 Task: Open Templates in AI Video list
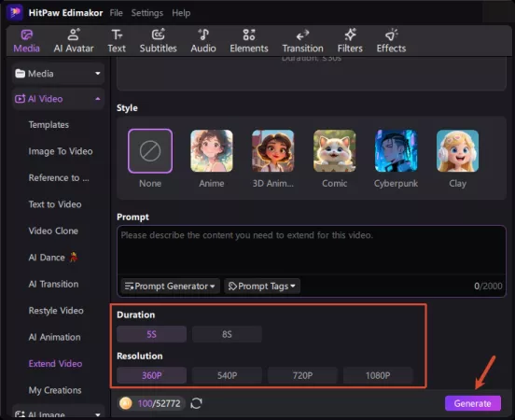click(x=49, y=125)
